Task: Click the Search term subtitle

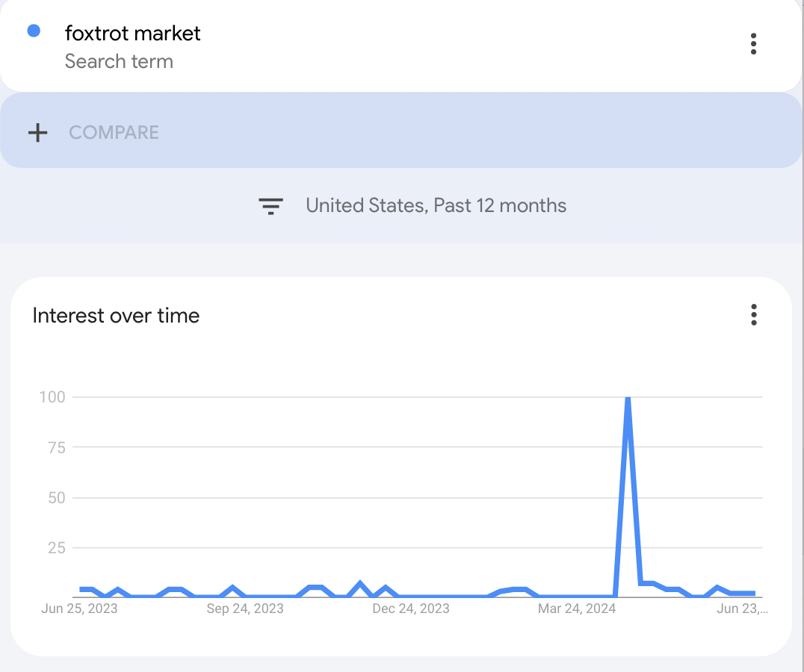Action: point(119,61)
